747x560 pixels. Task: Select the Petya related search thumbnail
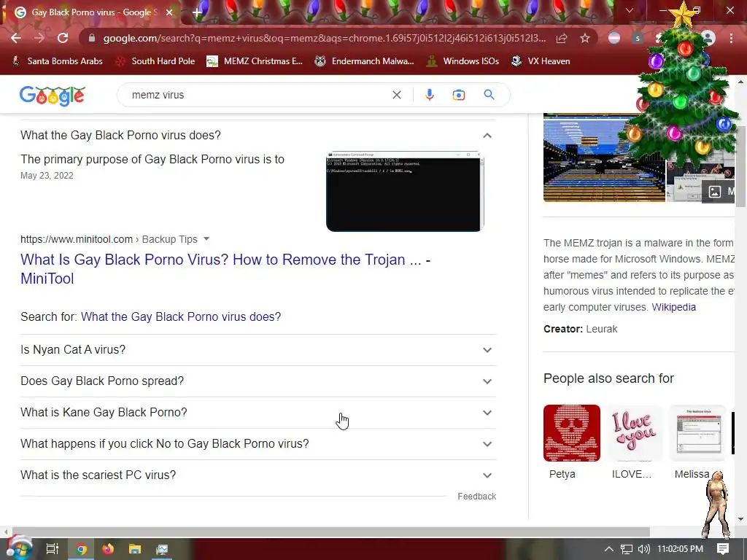[572, 433]
